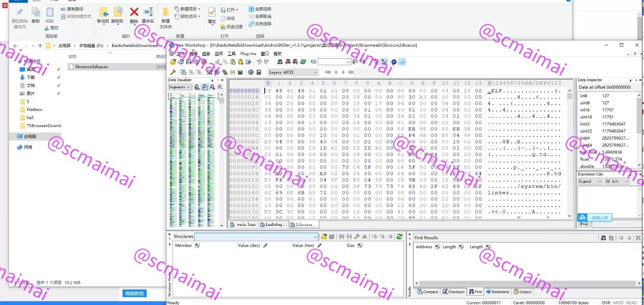
Task: Click the gear settings icon in Hex Workshop
Action: click(x=251, y=72)
